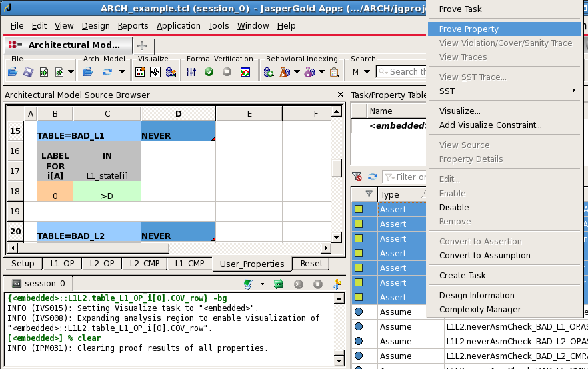The width and height of the screenshot is (588, 369).
Task: Click the Formal Verification trace plot icon
Action: [245, 71]
